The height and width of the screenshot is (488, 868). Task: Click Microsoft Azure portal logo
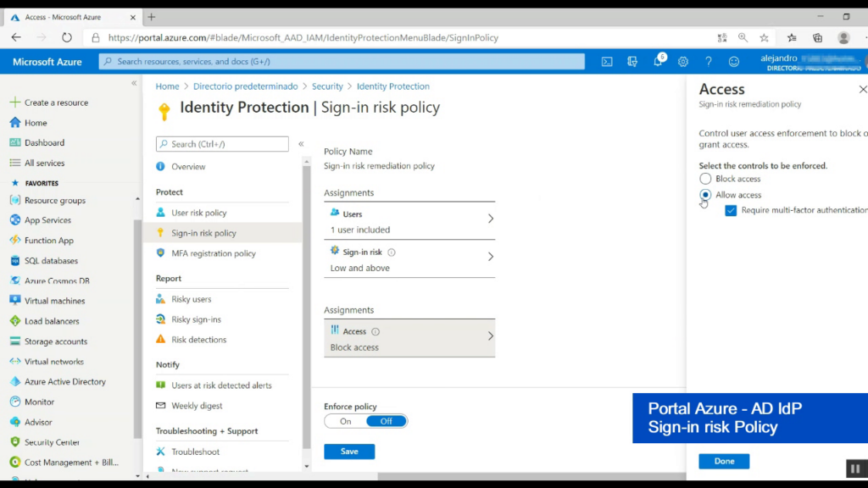tap(47, 62)
